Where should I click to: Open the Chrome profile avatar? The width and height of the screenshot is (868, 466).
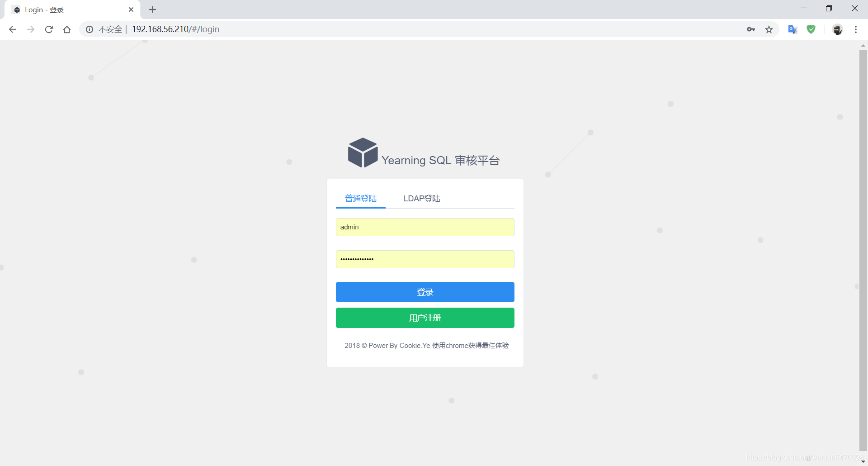(x=837, y=29)
